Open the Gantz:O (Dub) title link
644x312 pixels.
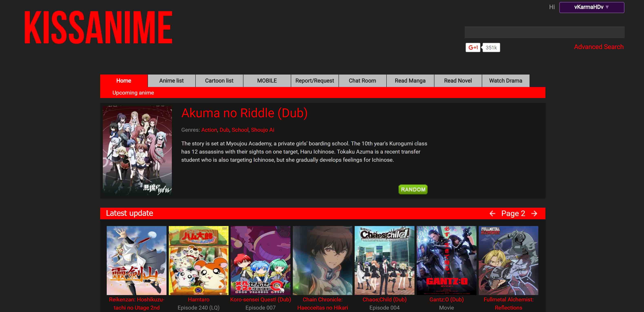click(446, 300)
